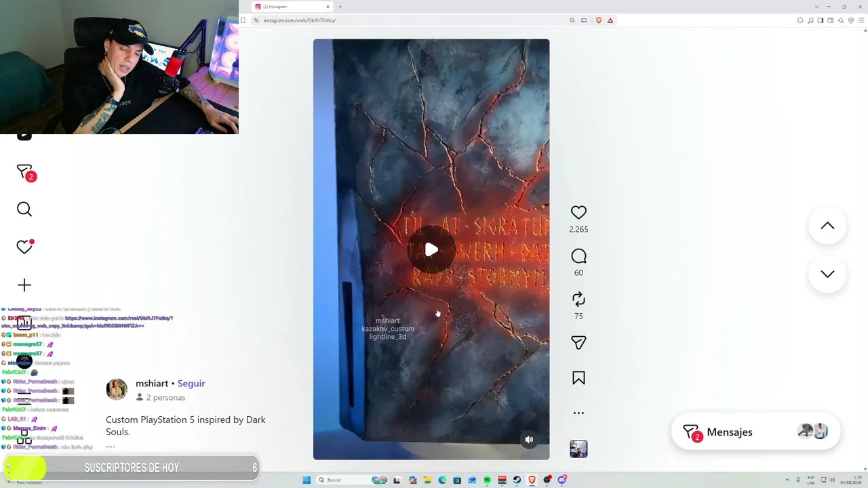This screenshot has height=488, width=868.
Task: Open the Brave Rewards triangle icon
Action: 610,20
